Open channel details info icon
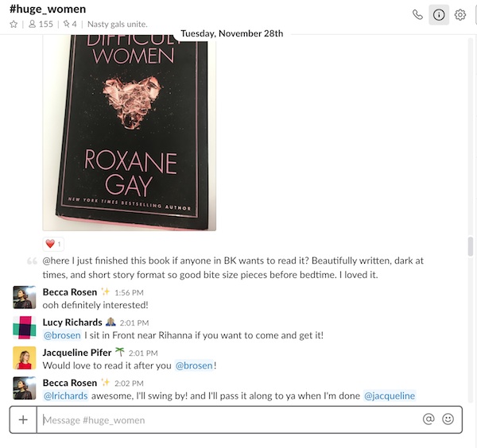 [x=439, y=14]
